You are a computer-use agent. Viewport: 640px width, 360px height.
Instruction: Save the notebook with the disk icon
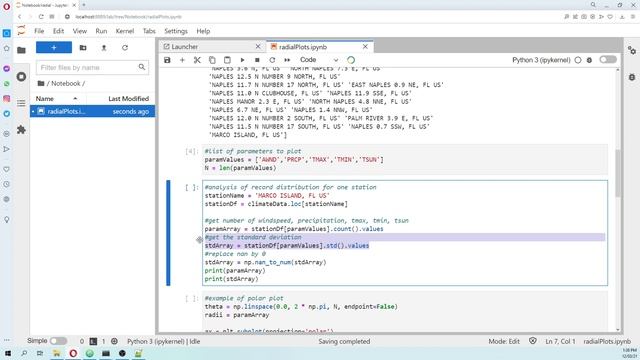pos(167,60)
